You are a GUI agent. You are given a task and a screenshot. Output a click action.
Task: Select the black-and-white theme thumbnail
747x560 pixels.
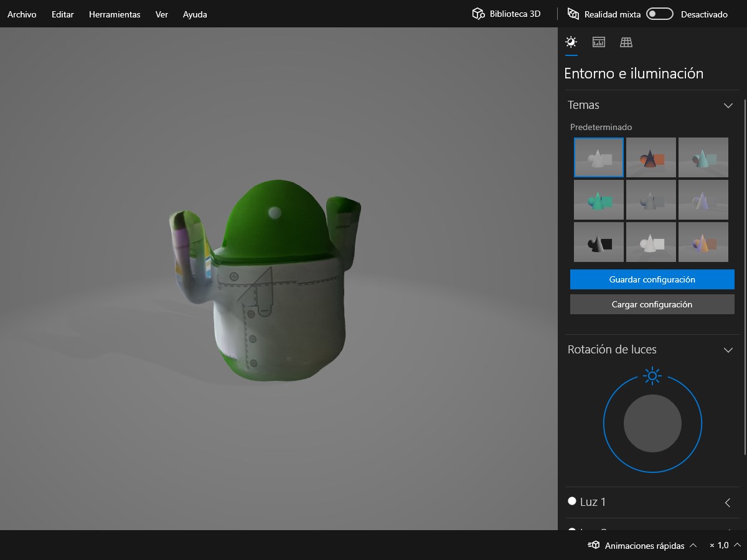coord(598,242)
